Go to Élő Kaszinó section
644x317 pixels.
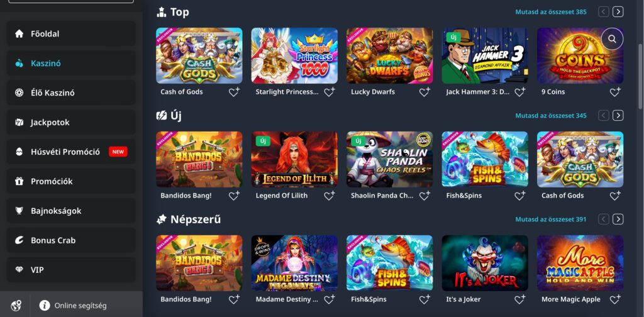tap(71, 93)
